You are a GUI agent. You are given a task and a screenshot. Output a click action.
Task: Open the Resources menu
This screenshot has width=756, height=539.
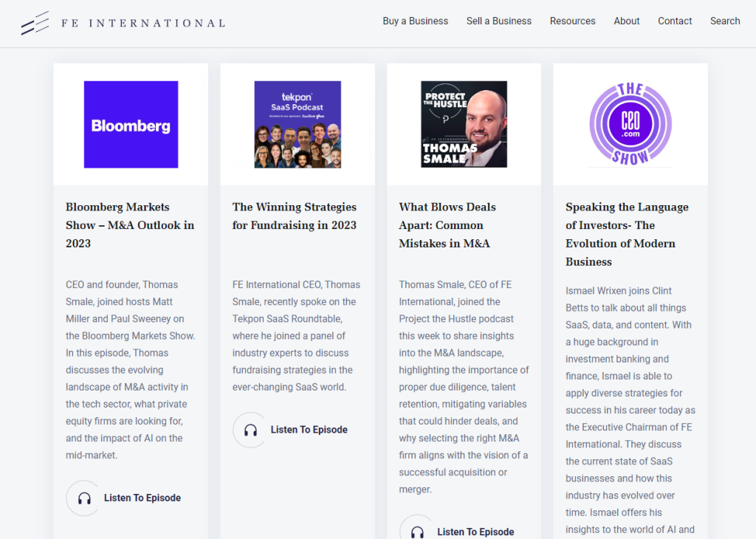coord(572,21)
